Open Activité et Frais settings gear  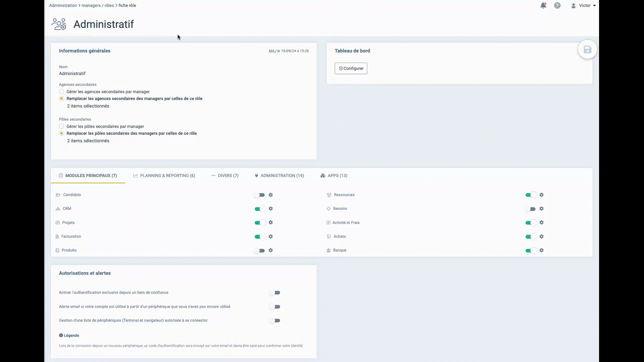(541, 223)
